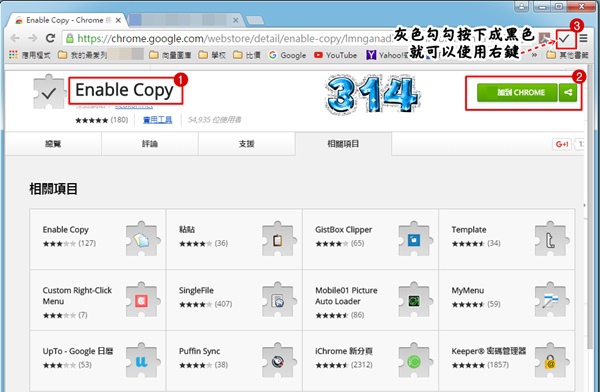Viewport: 600px width, 392px height.
Task: Click the Custom Right-Click Menu puzzle icon
Action: click(142, 300)
